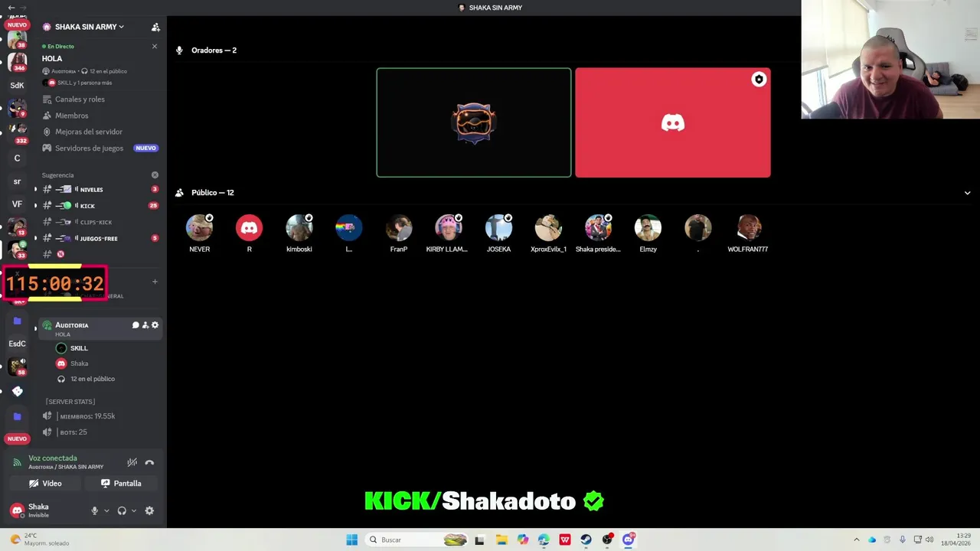Open Steam from the taskbar
980x551 pixels.
pyautogui.click(x=586, y=540)
